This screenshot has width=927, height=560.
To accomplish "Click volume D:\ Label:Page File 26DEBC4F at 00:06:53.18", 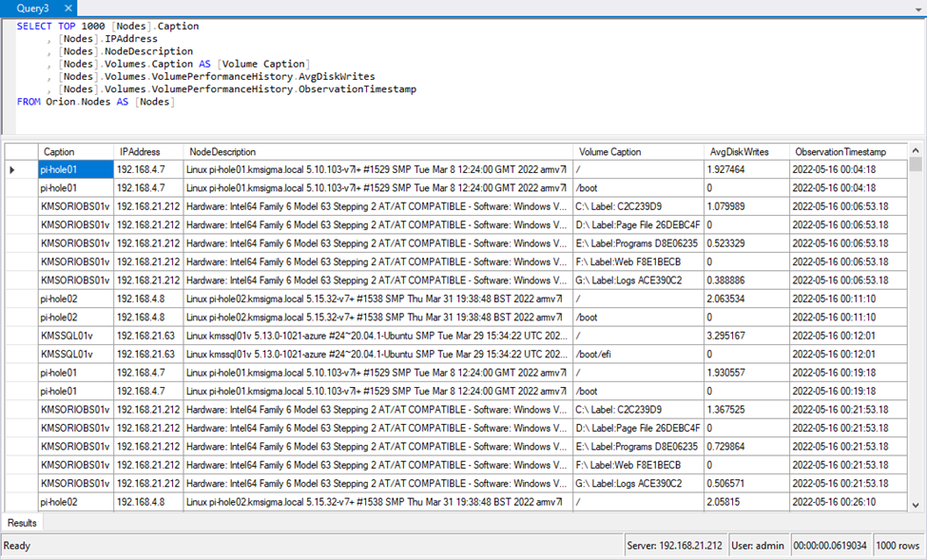I will point(639,224).
